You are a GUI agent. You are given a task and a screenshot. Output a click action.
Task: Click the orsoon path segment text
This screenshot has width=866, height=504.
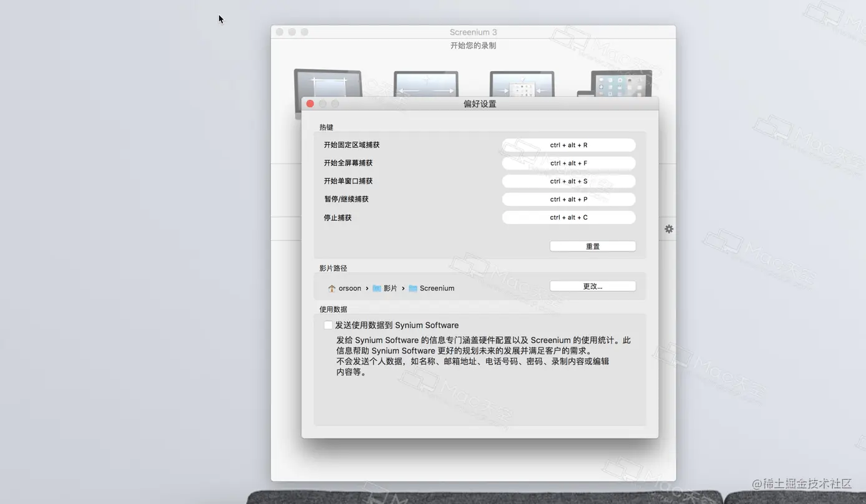point(350,288)
